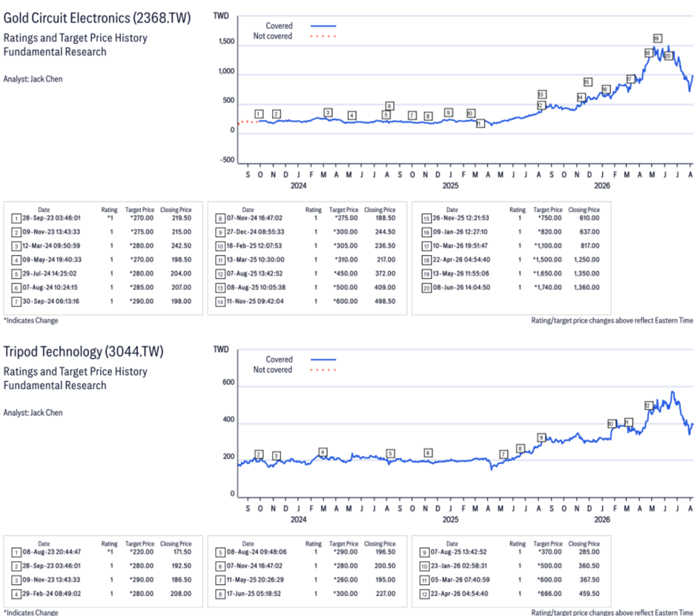Select chart marker 9 on Tripod Technology chart
The height and width of the screenshot is (616, 697).
(x=541, y=437)
